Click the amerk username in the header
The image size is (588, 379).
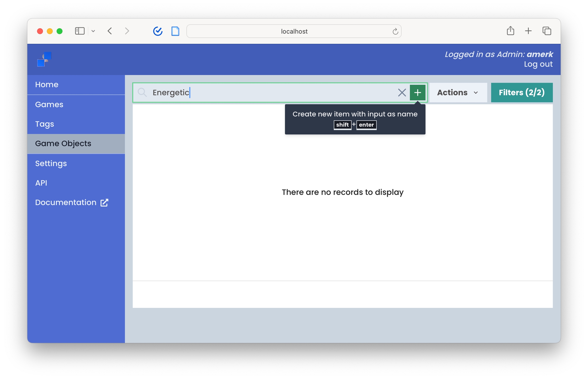click(x=540, y=54)
